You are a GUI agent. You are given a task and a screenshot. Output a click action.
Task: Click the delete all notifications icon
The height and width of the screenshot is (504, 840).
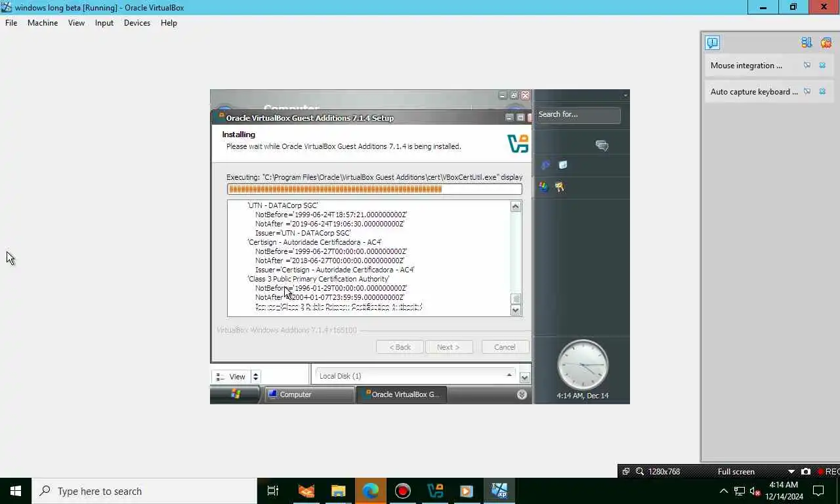(826, 43)
